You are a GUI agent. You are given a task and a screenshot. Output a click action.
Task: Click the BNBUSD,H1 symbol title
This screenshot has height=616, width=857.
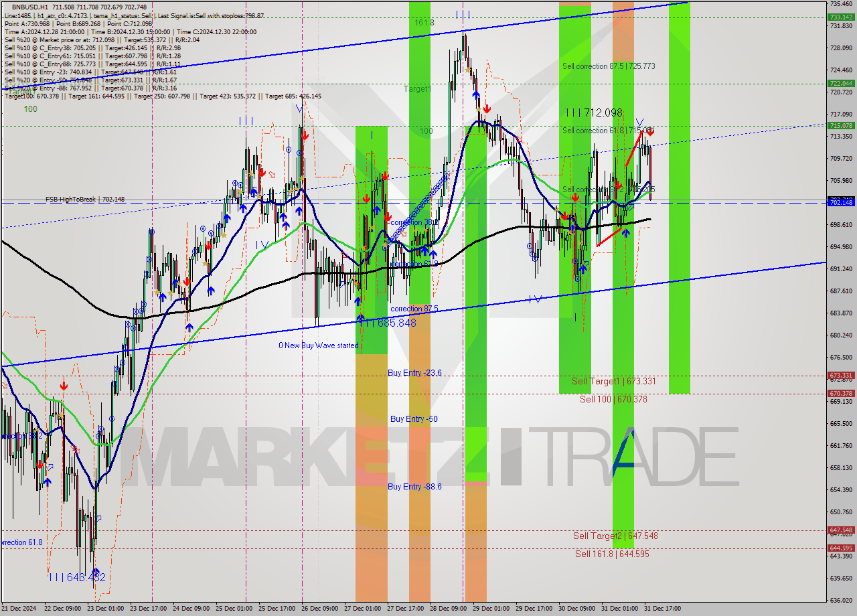click(x=30, y=7)
